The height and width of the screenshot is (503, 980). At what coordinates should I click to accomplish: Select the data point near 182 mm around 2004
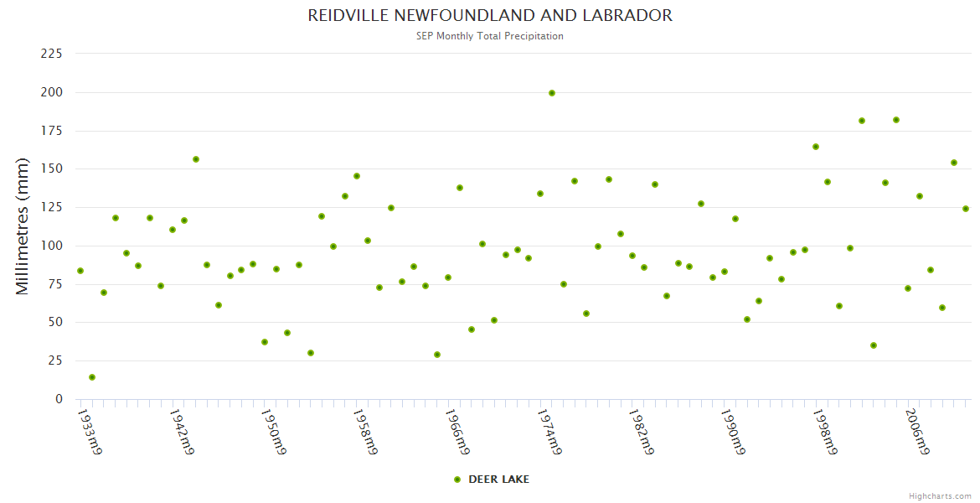[x=896, y=120]
